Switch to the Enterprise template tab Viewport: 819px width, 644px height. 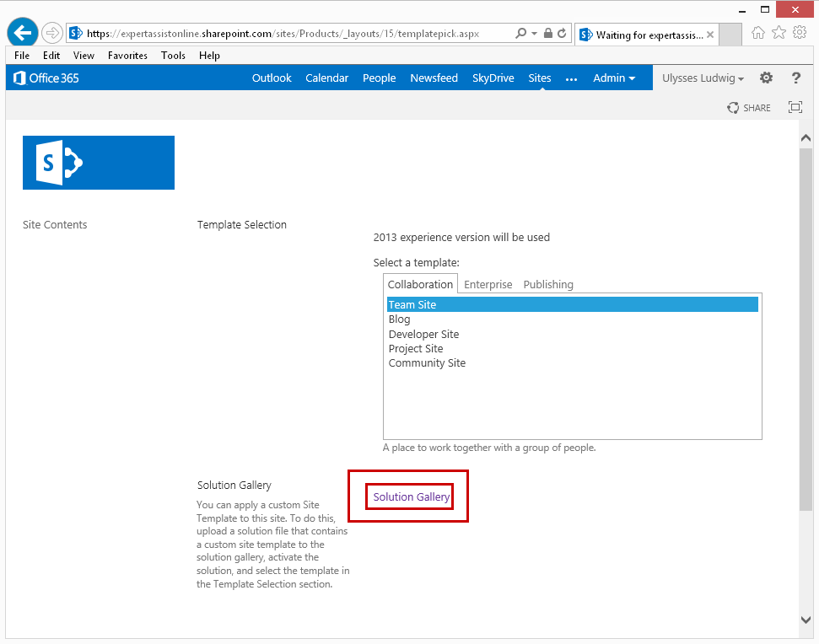pos(488,284)
